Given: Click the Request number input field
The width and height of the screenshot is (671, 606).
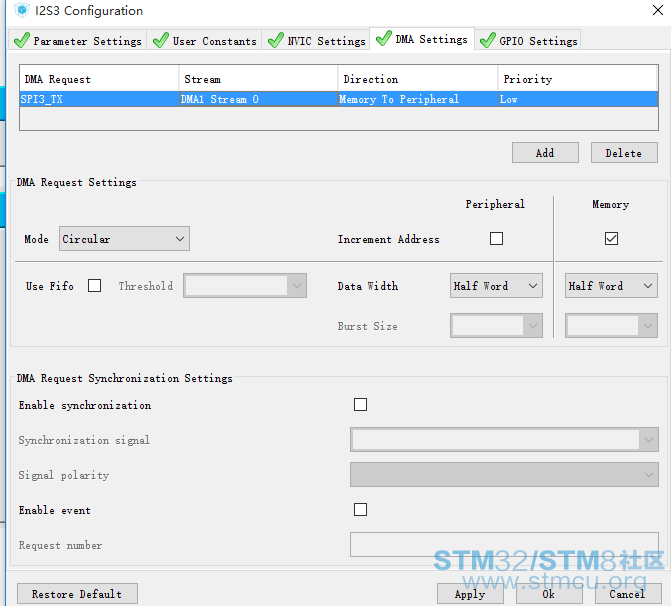Looking at the screenshot, I should tap(504, 544).
